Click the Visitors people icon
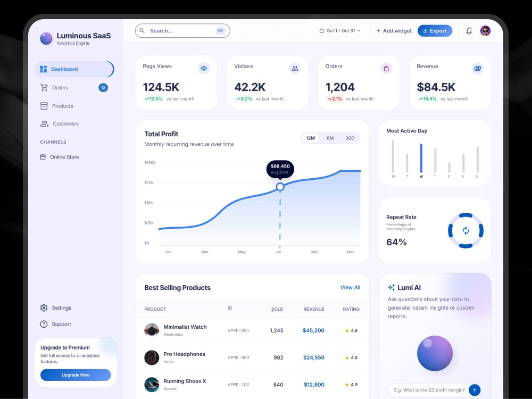Image resolution: width=532 pixels, height=399 pixels. click(x=295, y=68)
